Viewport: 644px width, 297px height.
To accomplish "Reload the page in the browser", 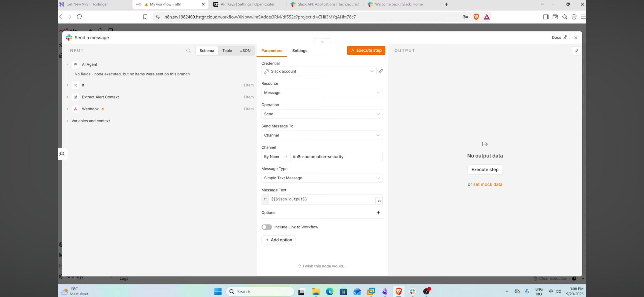I will tap(79, 17).
